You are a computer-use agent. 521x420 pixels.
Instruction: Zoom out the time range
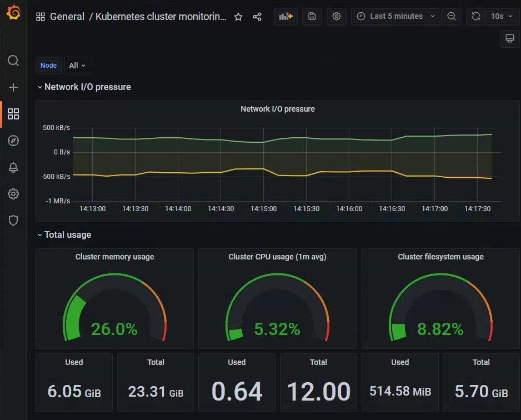[452, 17]
